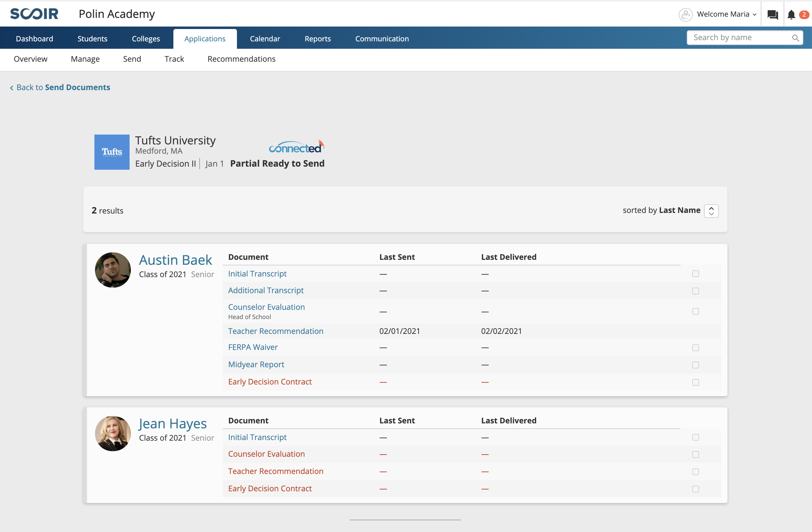Open the Dashboard tab

pos(35,39)
